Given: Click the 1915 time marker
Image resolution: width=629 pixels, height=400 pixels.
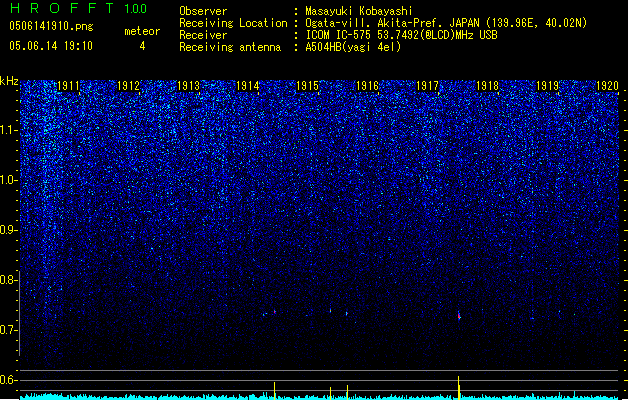Looking at the screenshot, I should pyautogui.click(x=307, y=86).
